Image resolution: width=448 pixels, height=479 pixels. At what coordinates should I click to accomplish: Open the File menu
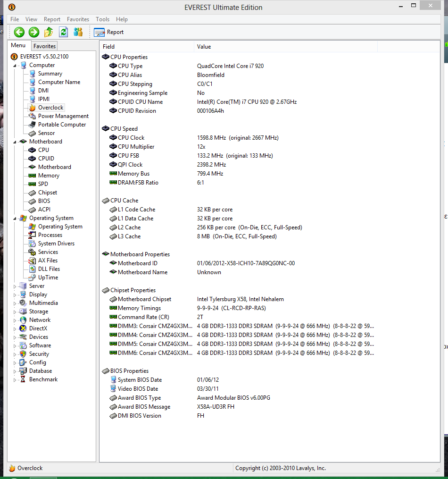click(x=15, y=19)
